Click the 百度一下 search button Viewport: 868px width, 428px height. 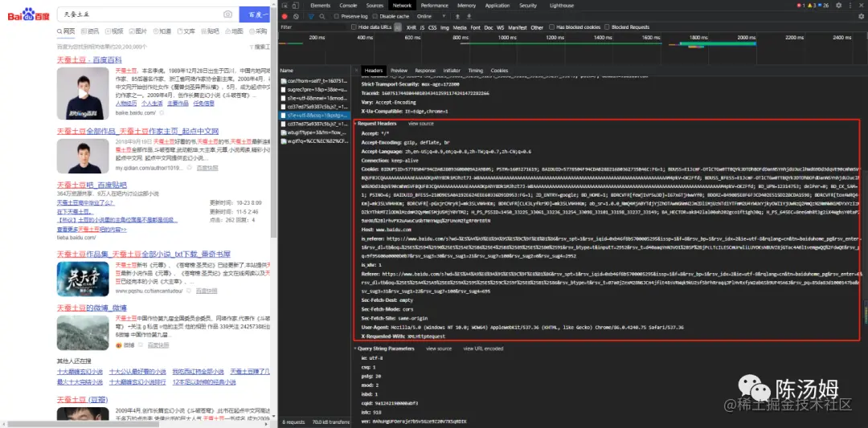click(255, 14)
